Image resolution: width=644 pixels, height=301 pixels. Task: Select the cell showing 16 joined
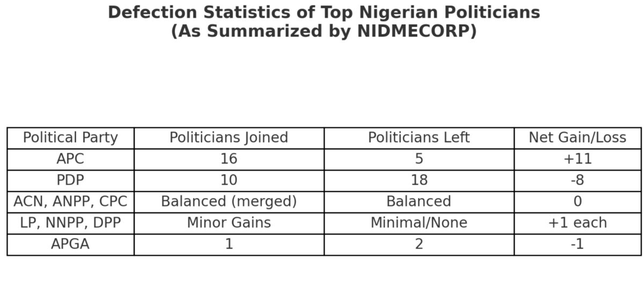click(229, 159)
